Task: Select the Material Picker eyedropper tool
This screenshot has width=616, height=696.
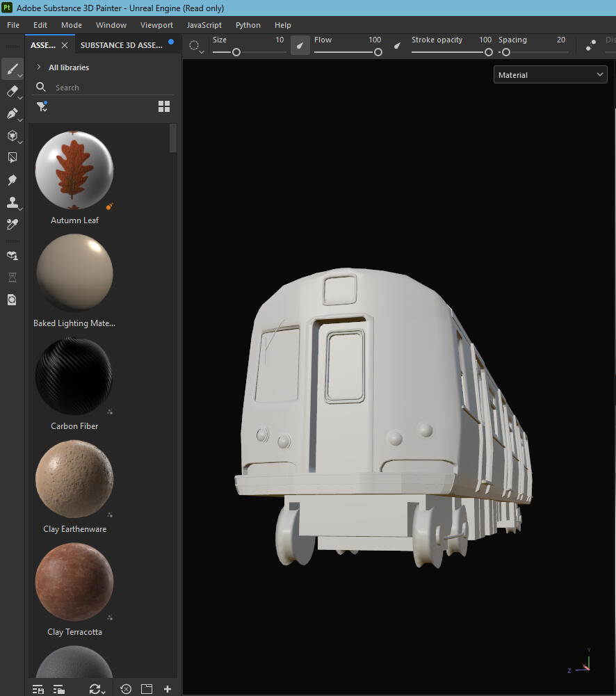Action: click(x=12, y=225)
